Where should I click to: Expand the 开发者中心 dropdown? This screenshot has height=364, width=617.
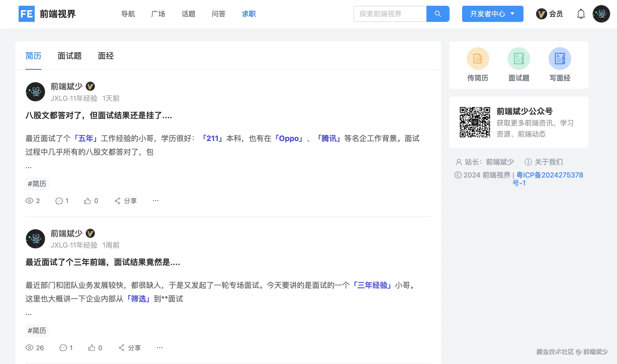[x=492, y=14]
